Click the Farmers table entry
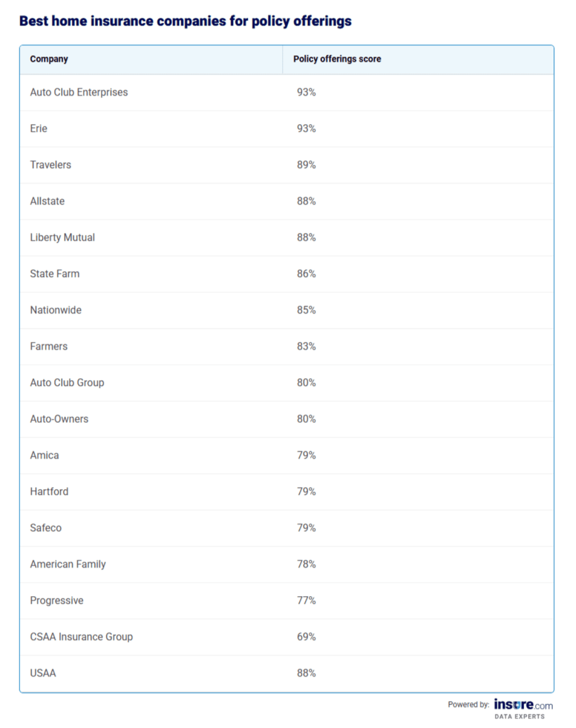 coord(49,347)
